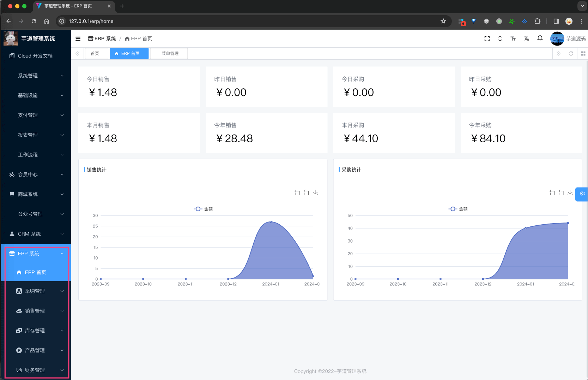Refresh the current tab page
The image size is (588, 380).
pos(571,54)
